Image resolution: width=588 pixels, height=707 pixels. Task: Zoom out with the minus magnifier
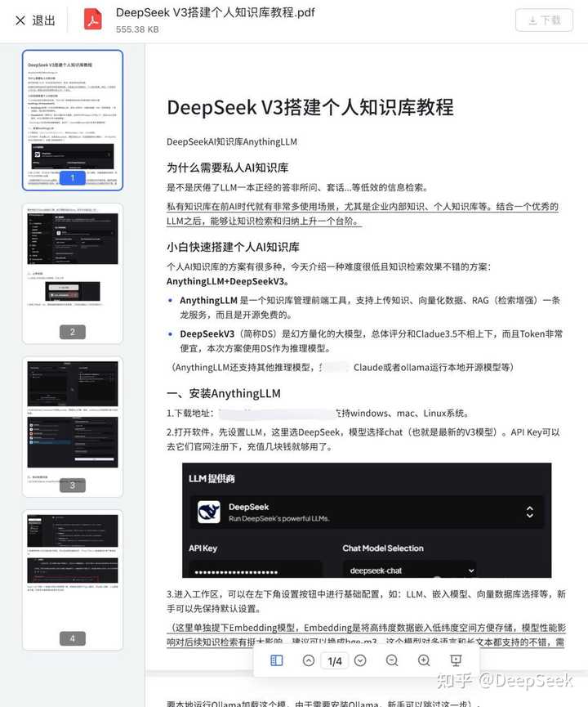[392, 660]
